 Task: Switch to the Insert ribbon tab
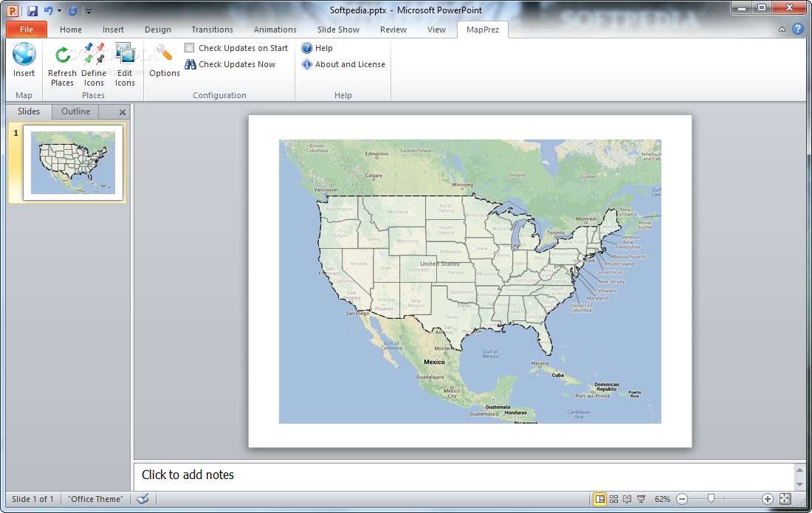[113, 30]
